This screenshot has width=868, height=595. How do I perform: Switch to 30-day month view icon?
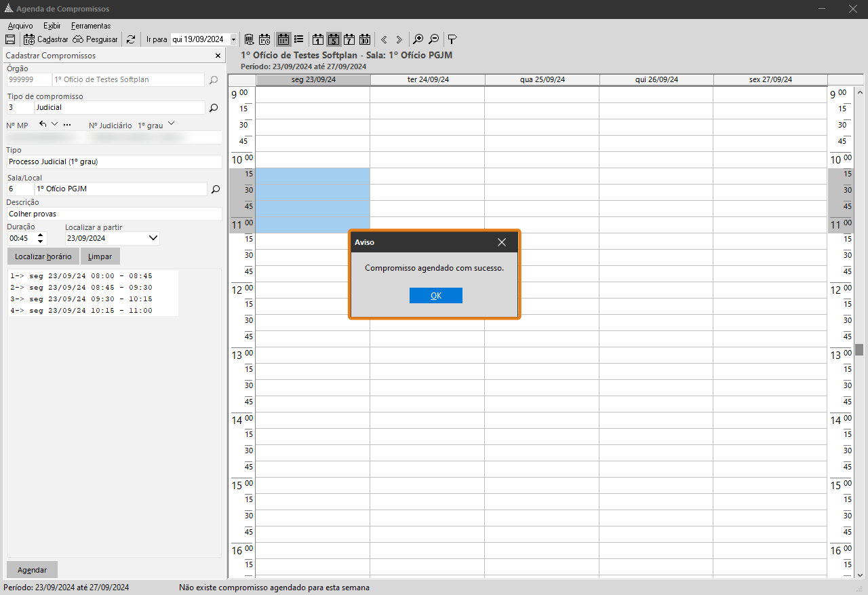coord(365,39)
